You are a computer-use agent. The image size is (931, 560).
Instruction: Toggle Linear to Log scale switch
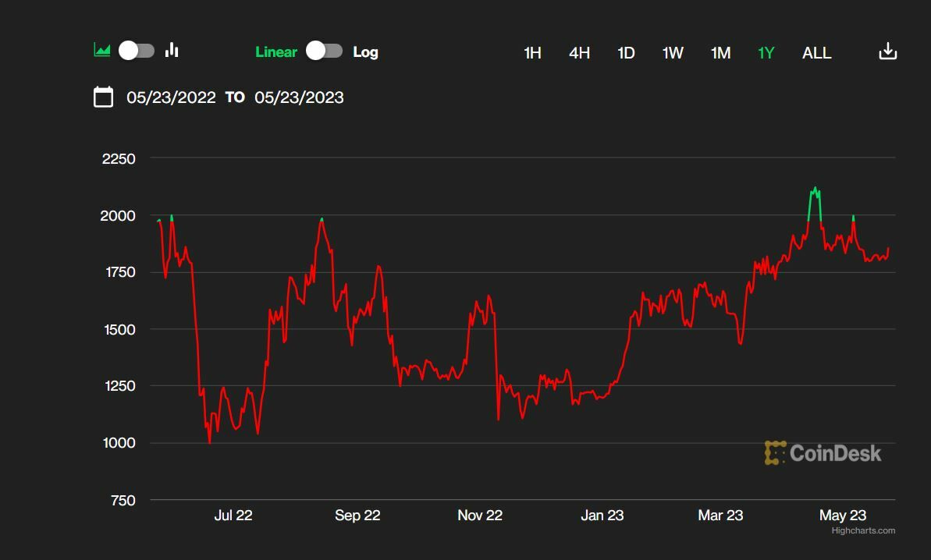(324, 51)
